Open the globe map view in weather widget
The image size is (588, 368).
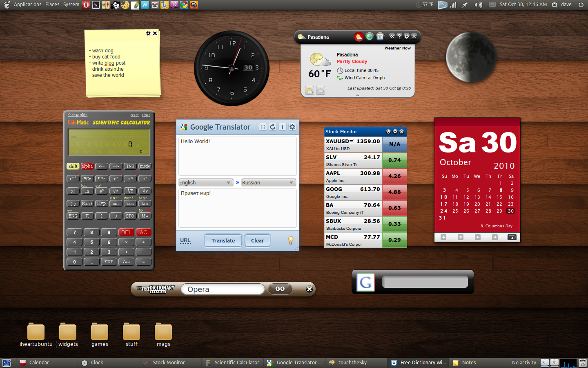pyautogui.click(x=370, y=37)
